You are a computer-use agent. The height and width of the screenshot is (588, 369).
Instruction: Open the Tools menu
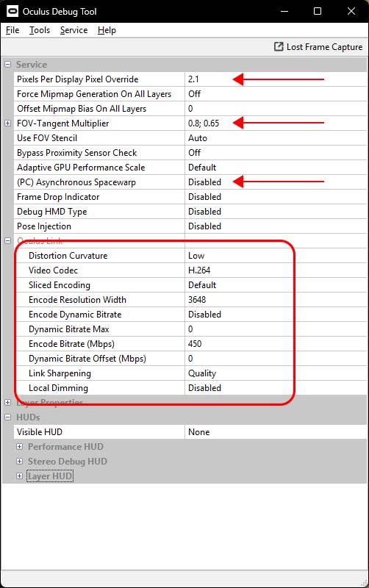click(x=40, y=30)
